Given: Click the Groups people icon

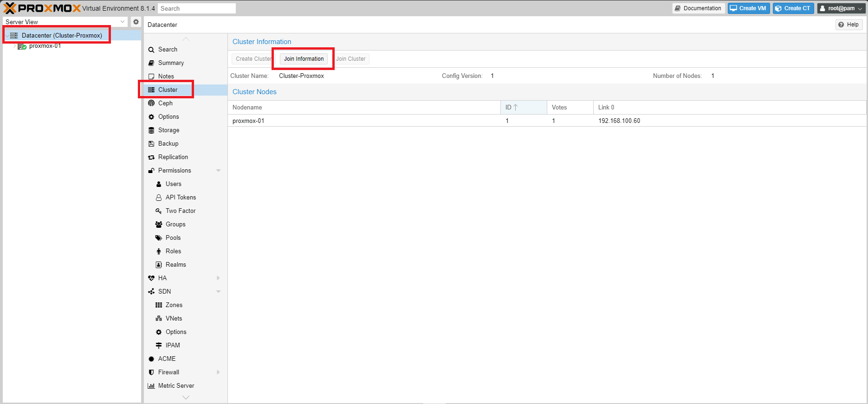Looking at the screenshot, I should [x=159, y=224].
